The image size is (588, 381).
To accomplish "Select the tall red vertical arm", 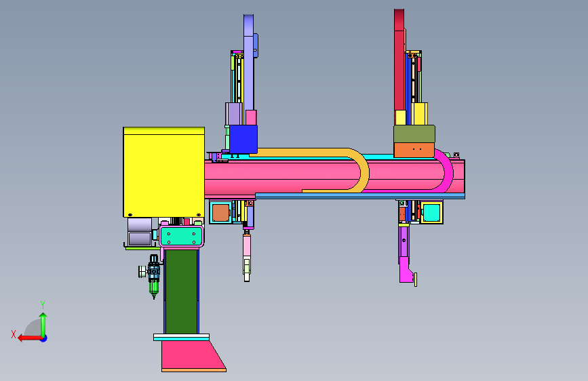I will tap(399, 60).
